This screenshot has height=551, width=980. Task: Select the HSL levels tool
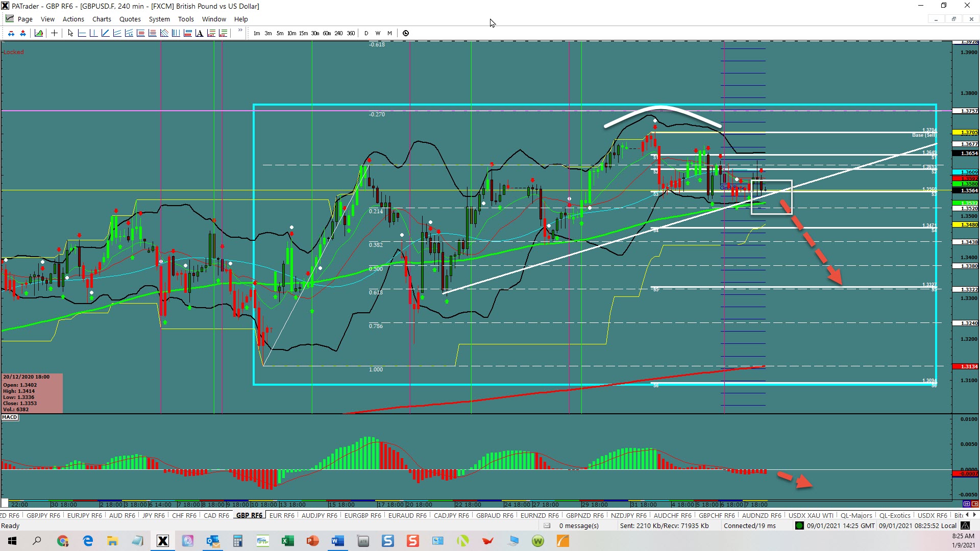coord(223,33)
